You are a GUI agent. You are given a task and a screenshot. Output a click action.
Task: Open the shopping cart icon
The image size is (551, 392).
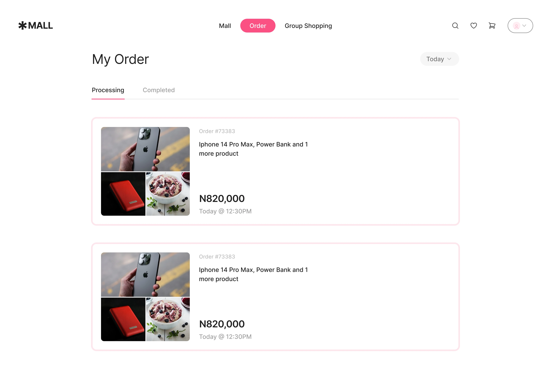click(x=492, y=26)
